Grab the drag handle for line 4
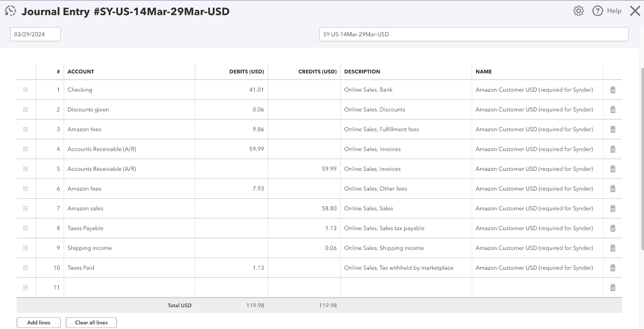The height and width of the screenshot is (330, 644). pyautogui.click(x=26, y=149)
